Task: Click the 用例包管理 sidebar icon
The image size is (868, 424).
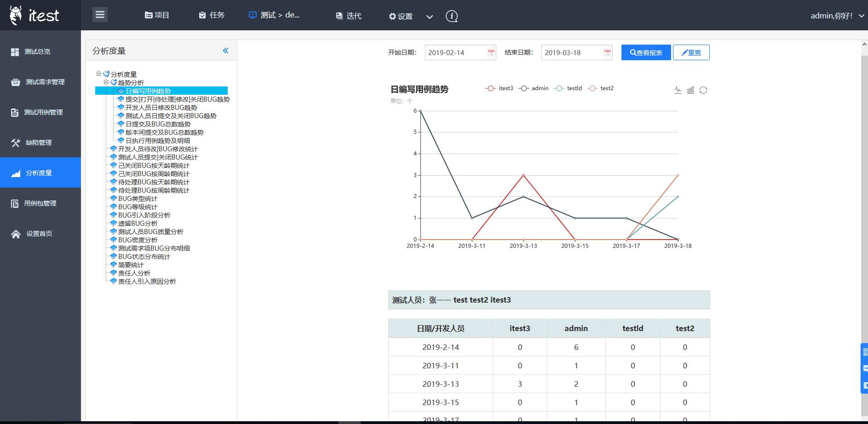Action: (15, 204)
